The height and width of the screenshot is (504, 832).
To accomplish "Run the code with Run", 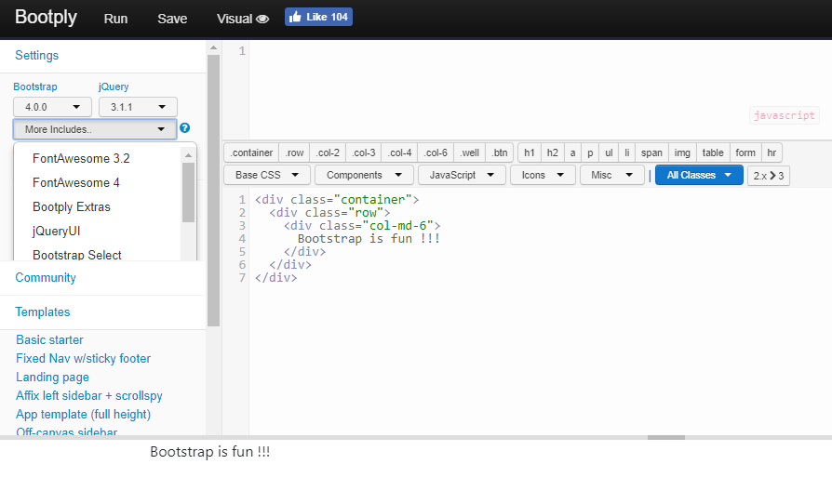I will pyautogui.click(x=115, y=19).
